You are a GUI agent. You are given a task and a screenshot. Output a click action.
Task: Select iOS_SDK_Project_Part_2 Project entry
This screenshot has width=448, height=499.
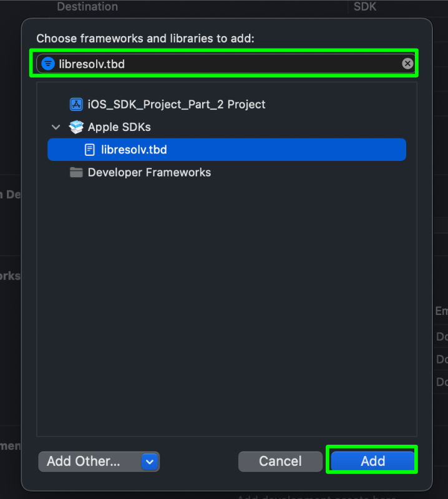click(x=177, y=104)
